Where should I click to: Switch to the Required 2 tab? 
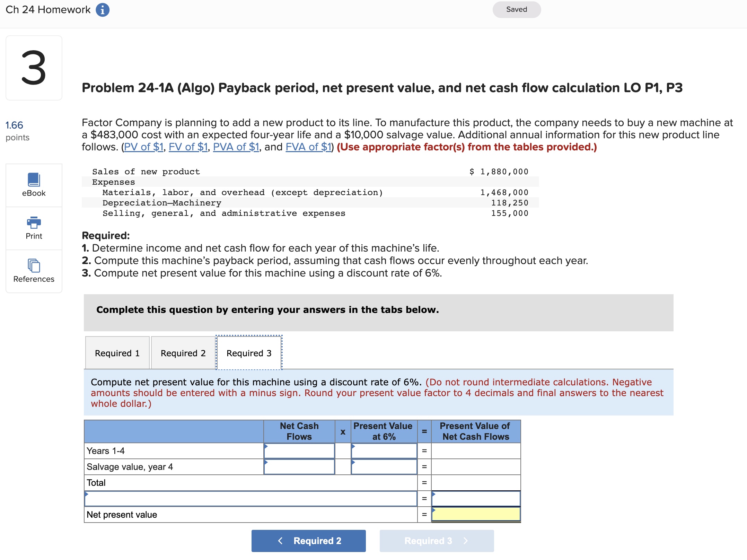tap(183, 353)
